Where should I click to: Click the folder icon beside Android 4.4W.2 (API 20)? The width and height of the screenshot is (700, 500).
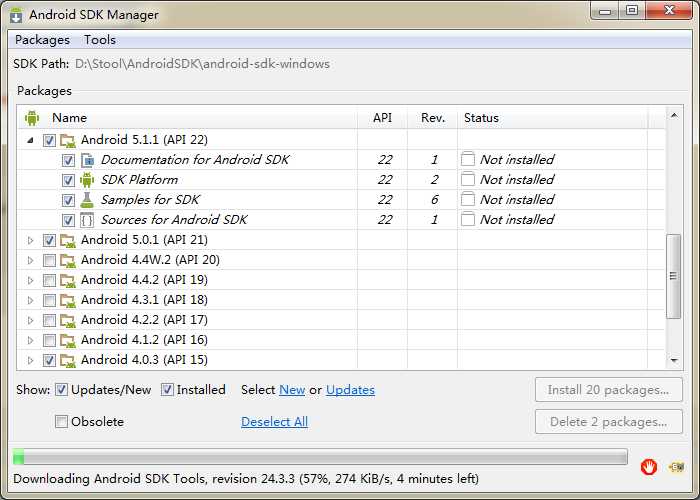(x=68, y=260)
